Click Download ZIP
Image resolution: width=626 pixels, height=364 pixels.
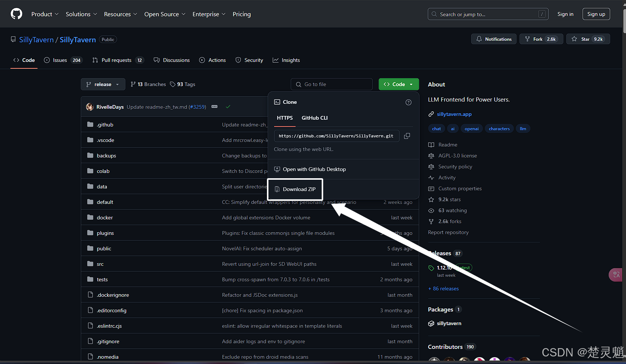295,189
